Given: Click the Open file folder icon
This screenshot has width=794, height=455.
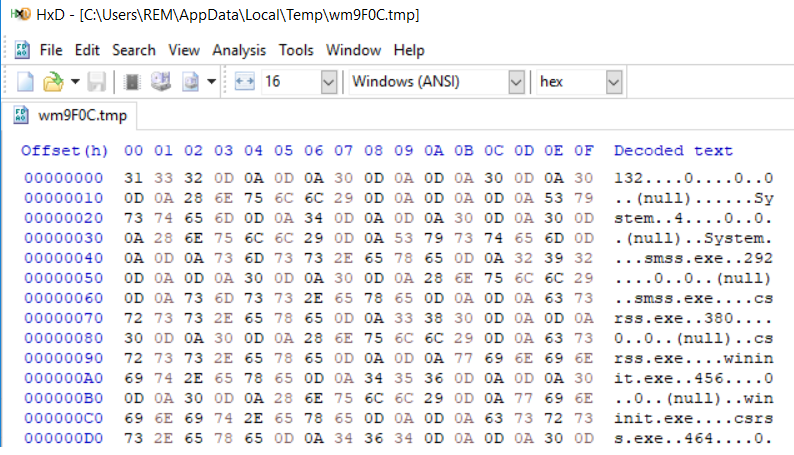Looking at the screenshot, I should (53, 81).
